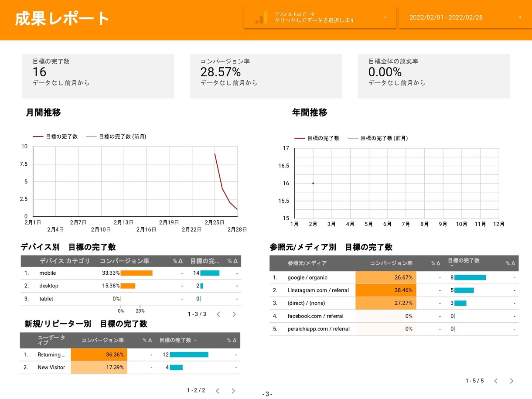This screenshot has height=399, width=532.
Task: Select the コンバージョン率 scorecard 28.57%
Action: [x=266, y=76]
